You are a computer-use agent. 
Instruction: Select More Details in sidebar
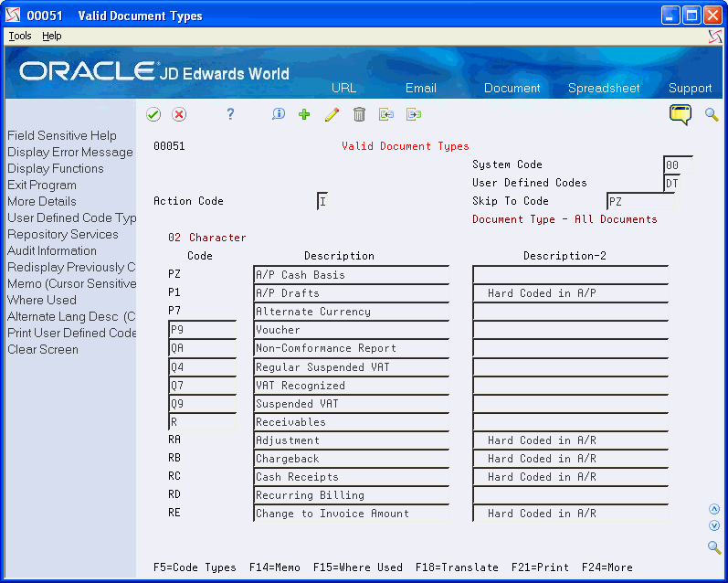click(42, 201)
